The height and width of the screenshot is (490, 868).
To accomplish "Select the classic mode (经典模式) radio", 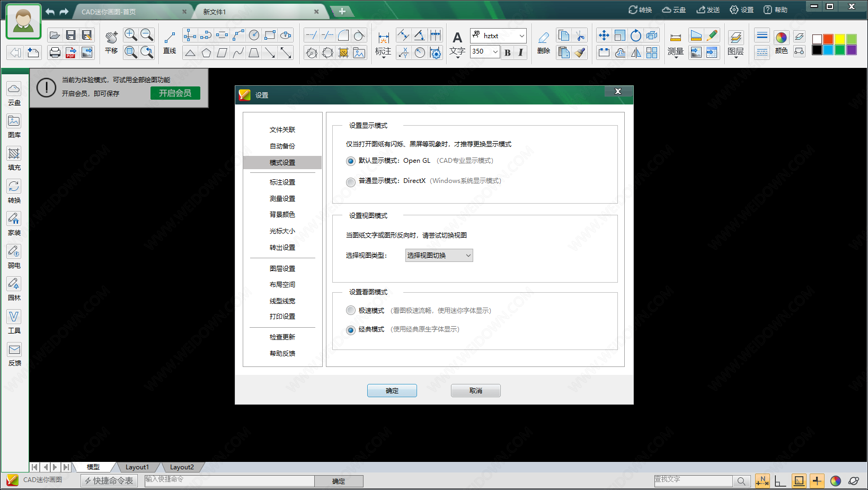I will click(350, 330).
